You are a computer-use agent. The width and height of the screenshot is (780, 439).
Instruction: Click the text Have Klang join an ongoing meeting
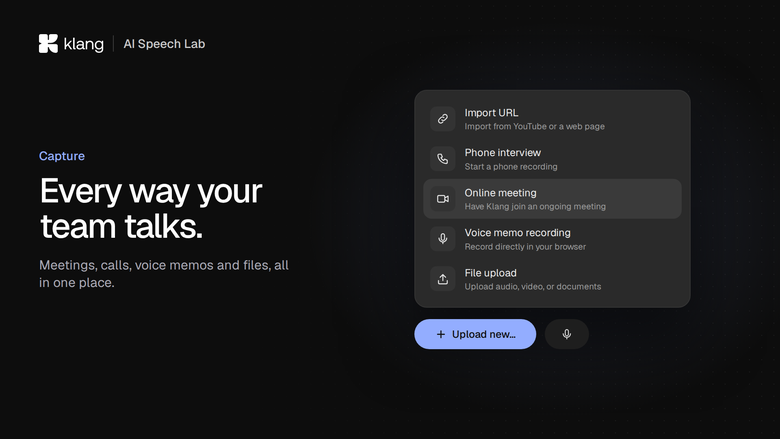535,206
